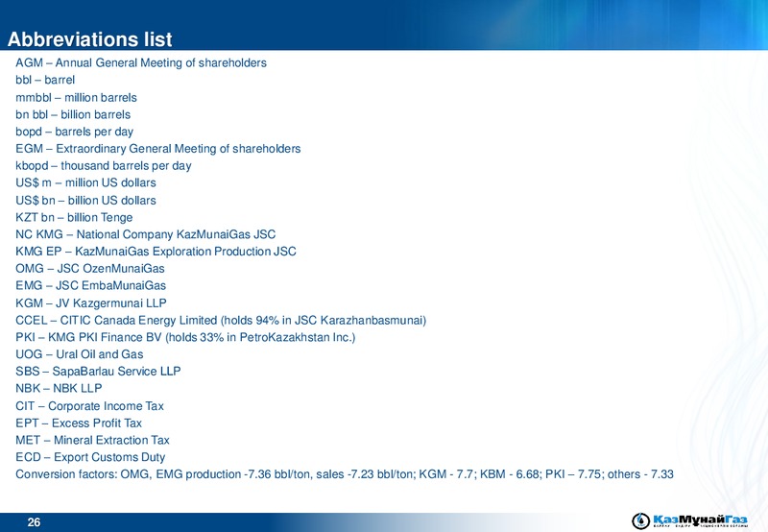Select the 'kbopd – thousand barrels per day' line
Screen dimensions: 768x532
point(104,165)
